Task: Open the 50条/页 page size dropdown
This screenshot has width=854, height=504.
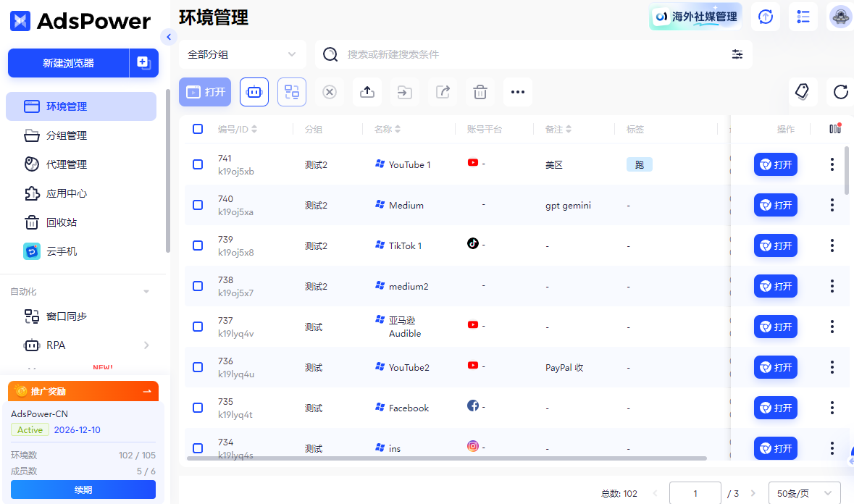Action: 804,493
